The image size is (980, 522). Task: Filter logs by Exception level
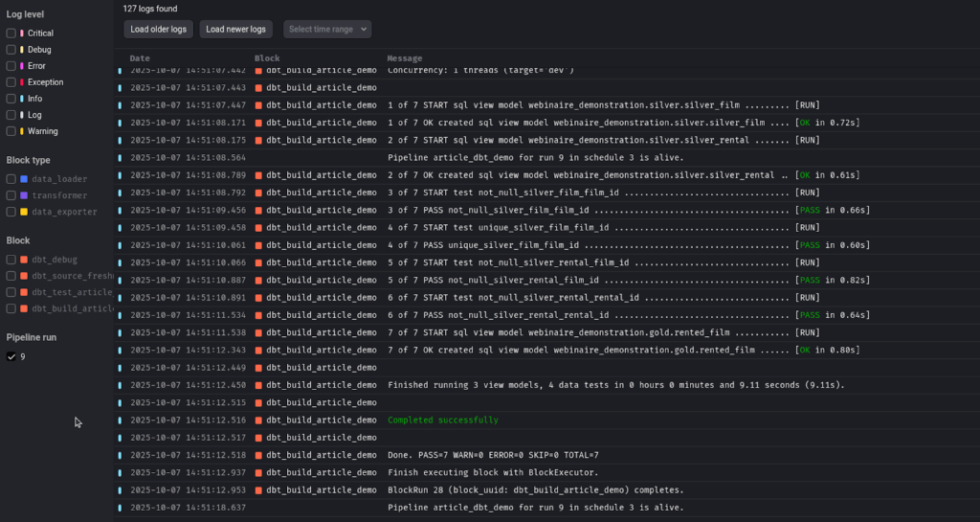(x=11, y=82)
